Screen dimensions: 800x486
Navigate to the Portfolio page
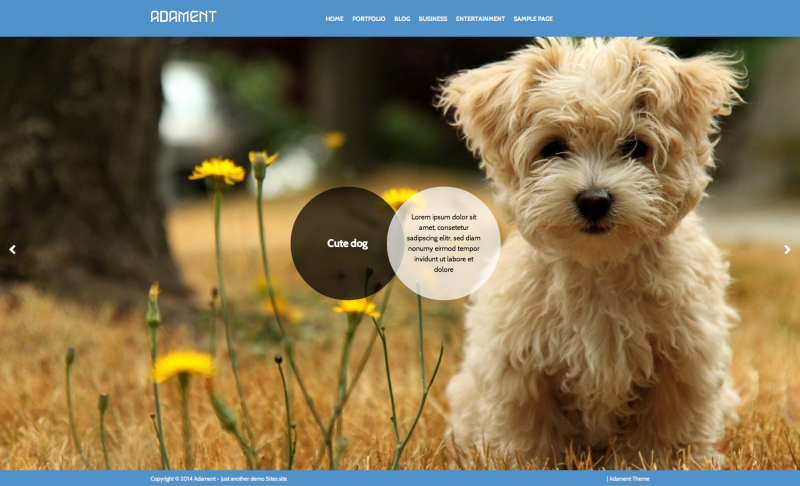368,19
